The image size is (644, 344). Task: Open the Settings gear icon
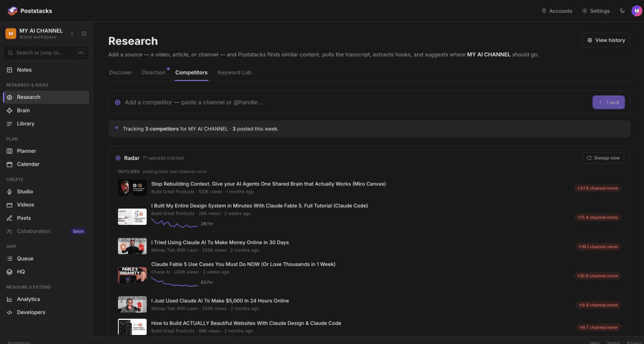click(584, 11)
